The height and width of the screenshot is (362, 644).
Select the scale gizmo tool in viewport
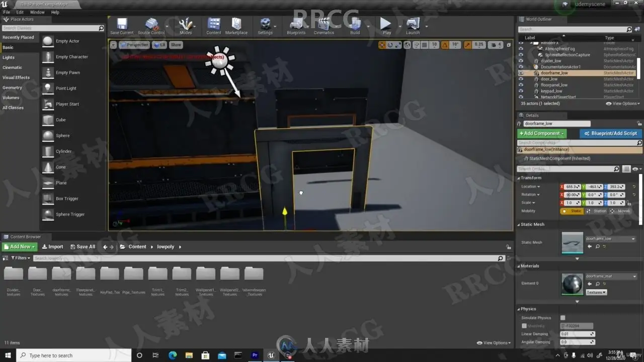(398, 45)
